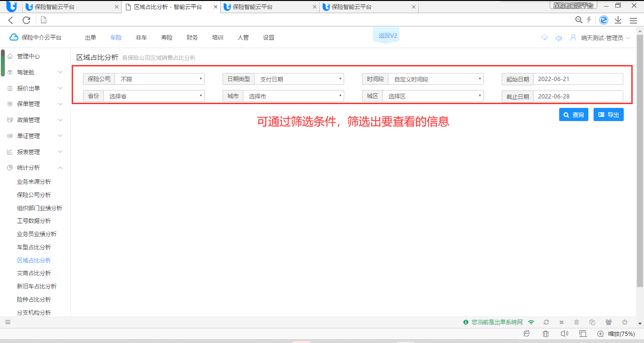Open the 寿险 top menu

tap(167, 38)
